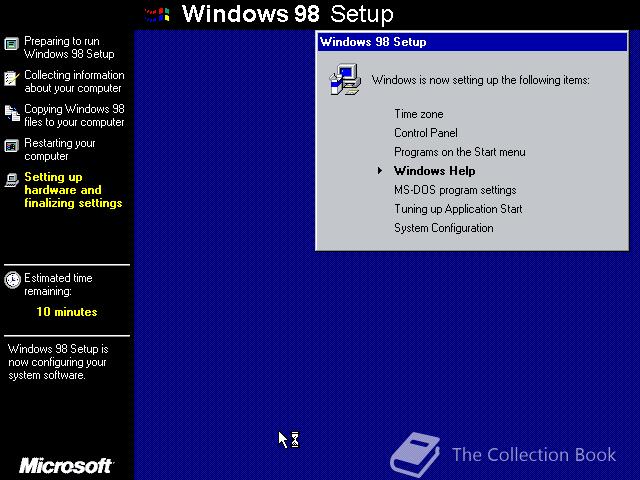Viewport: 640px width, 480px height.
Task: Click the '10 minutes' value
Action: [67, 312]
